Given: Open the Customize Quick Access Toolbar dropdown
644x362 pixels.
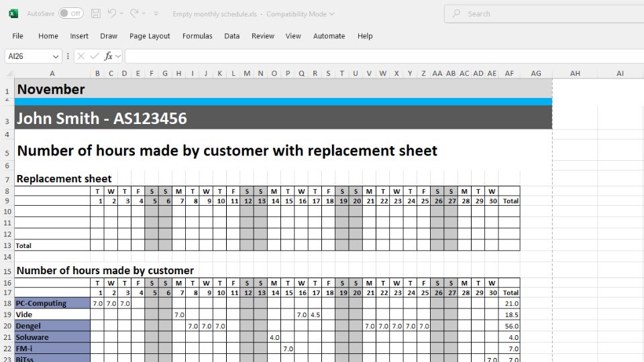Looking at the screenshot, I should [156, 13].
